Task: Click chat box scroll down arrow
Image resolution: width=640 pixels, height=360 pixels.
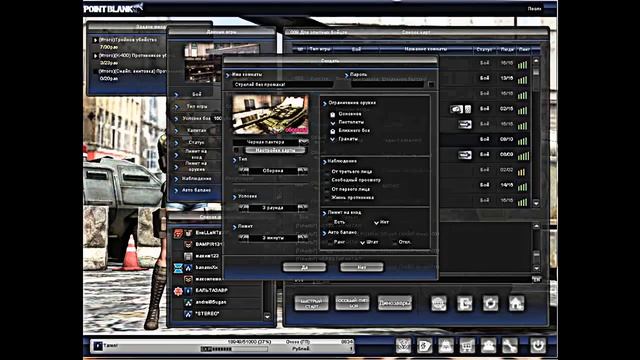Action: (x=536, y=269)
